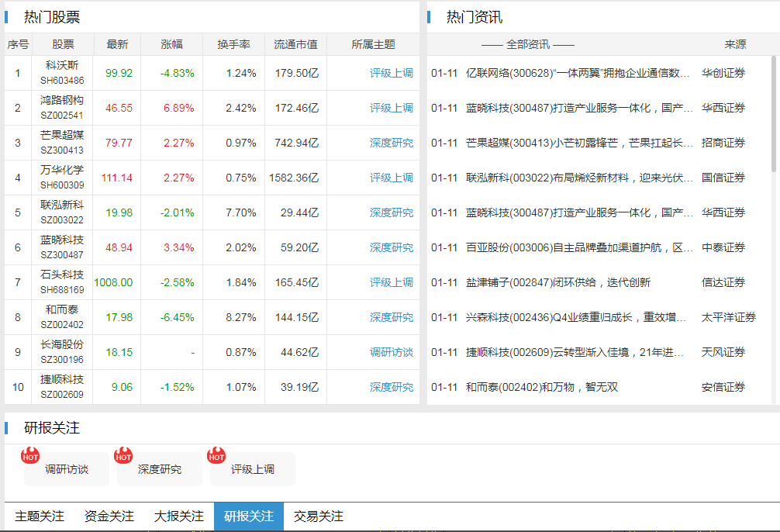Open stock 联泓新科 SZ003022
The height and width of the screenshot is (532, 780).
[62, 212]
